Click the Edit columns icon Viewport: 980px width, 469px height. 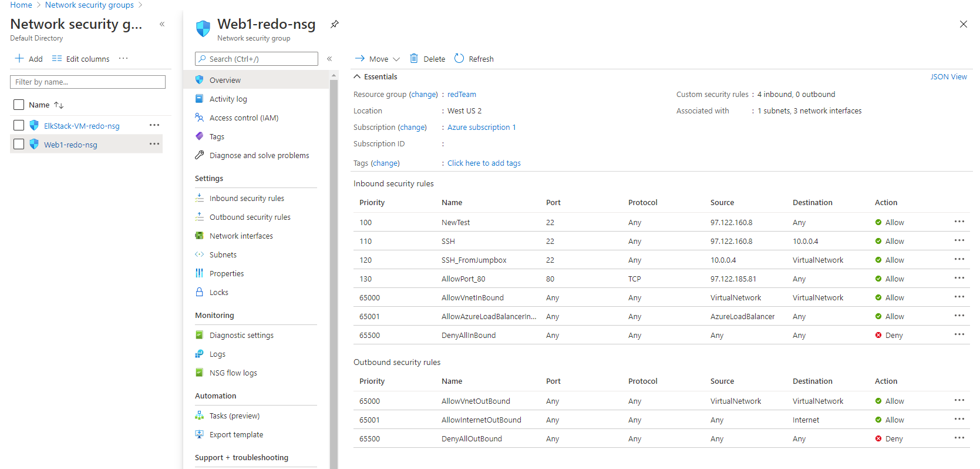(x=57, y=58)
